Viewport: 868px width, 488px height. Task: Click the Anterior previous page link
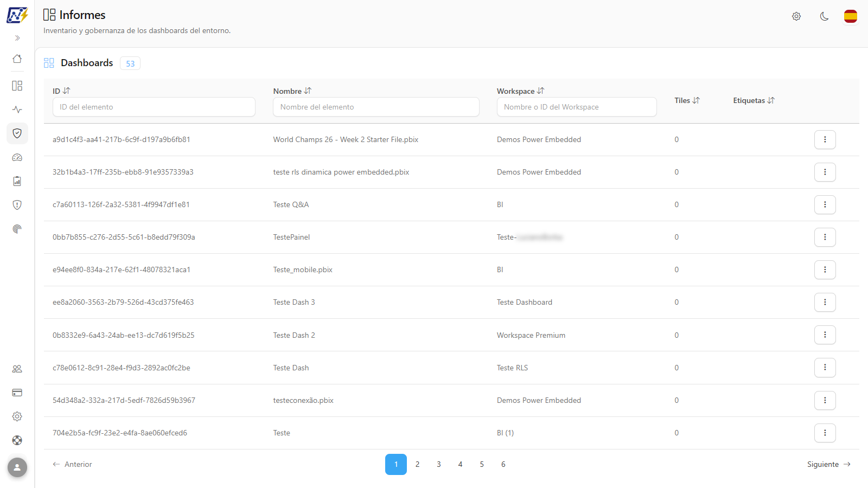tap(72, 464)
